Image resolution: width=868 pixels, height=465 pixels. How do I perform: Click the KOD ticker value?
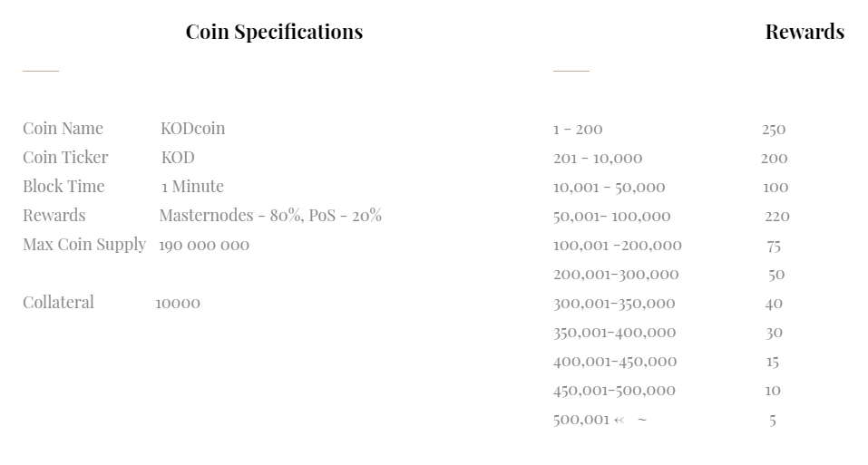pyautogui.click(x=178, y=158)
